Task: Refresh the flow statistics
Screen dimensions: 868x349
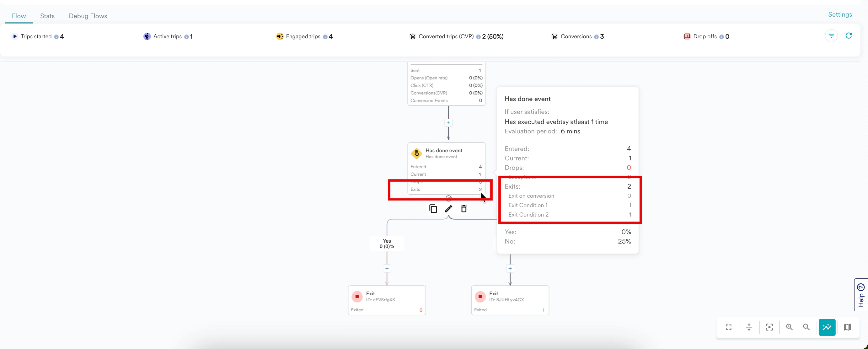Action: (x=849, y=36)
